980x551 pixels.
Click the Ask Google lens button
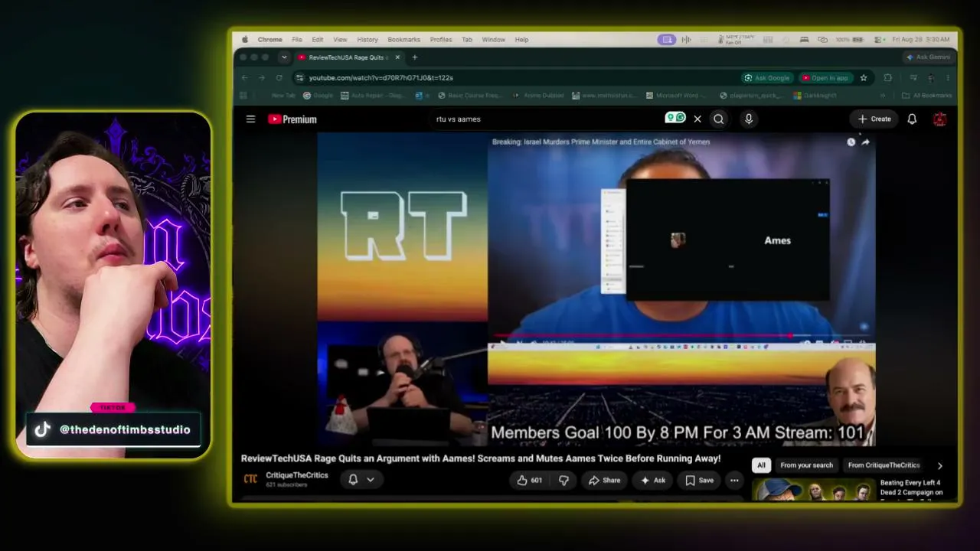tap(768, 77)
